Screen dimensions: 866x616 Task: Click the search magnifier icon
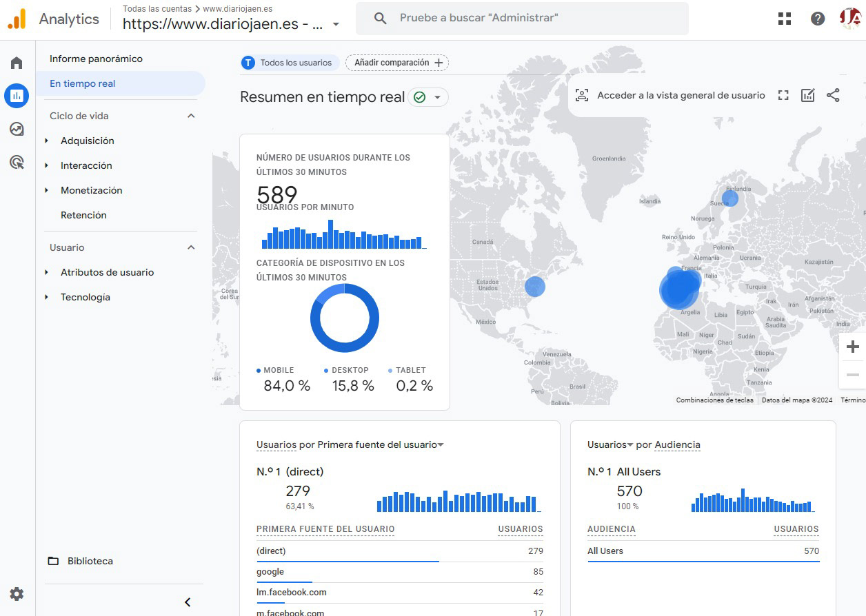380,18
